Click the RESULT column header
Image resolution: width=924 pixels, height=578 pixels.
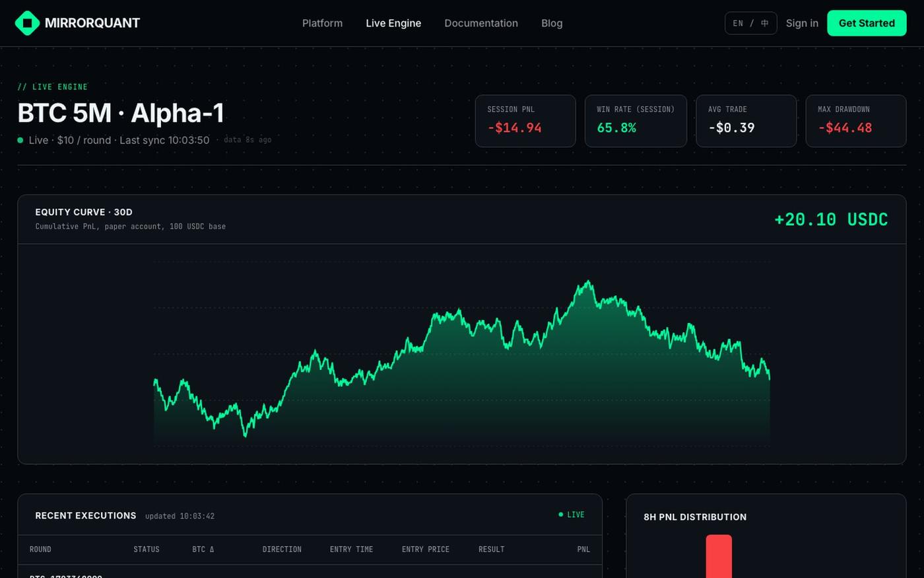point(491,550)
